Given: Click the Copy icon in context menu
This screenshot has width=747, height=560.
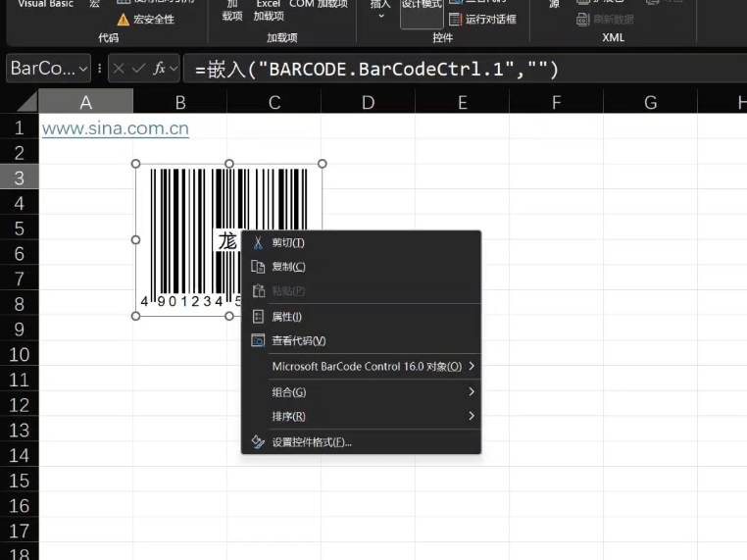Looking at the screenshot, I should point(258,267).
